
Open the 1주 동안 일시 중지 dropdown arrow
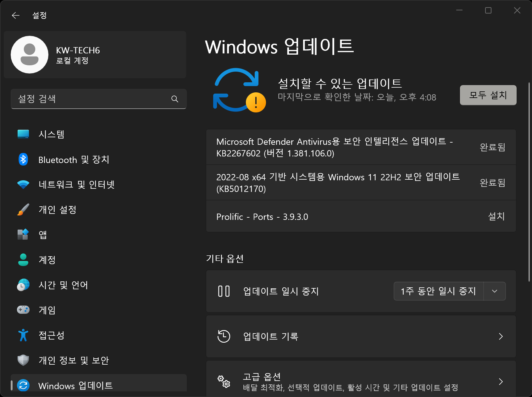495,291
